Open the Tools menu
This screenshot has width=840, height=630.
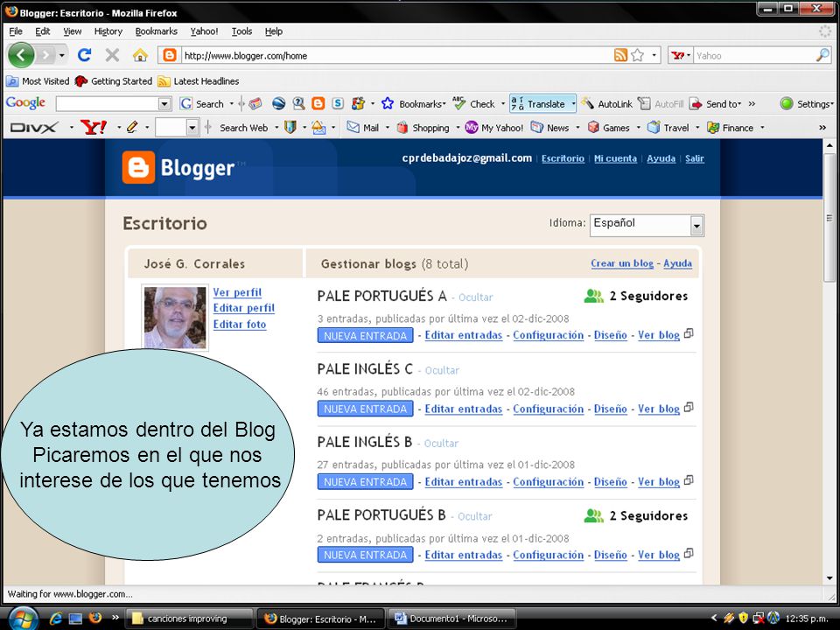(241, 31)
